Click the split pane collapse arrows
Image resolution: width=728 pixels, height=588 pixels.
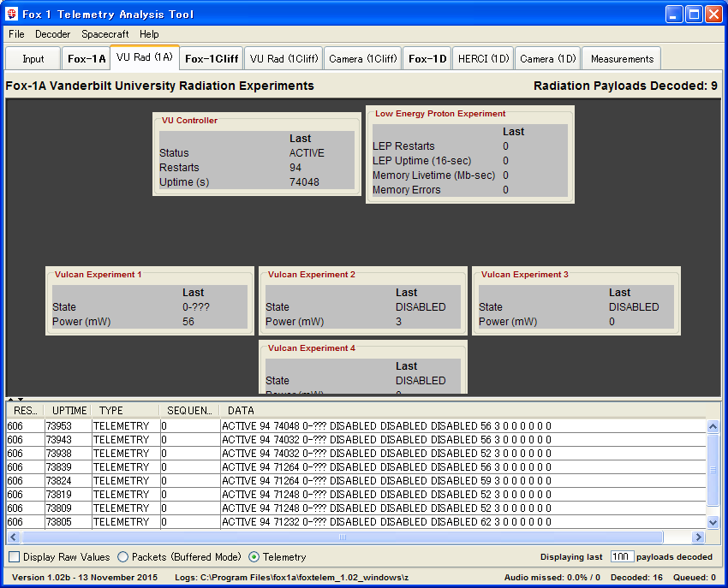point(15,399)
